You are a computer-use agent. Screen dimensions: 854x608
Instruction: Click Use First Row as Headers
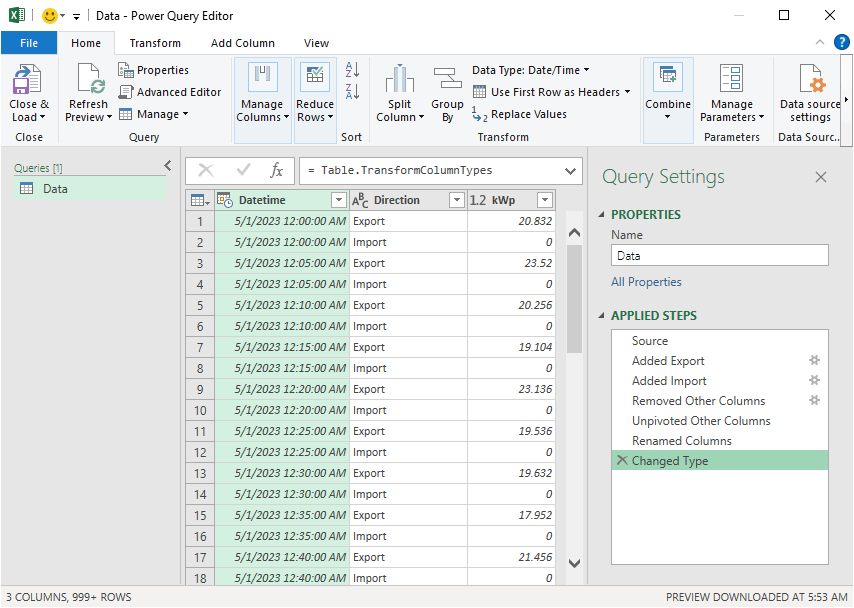point(551,92)
